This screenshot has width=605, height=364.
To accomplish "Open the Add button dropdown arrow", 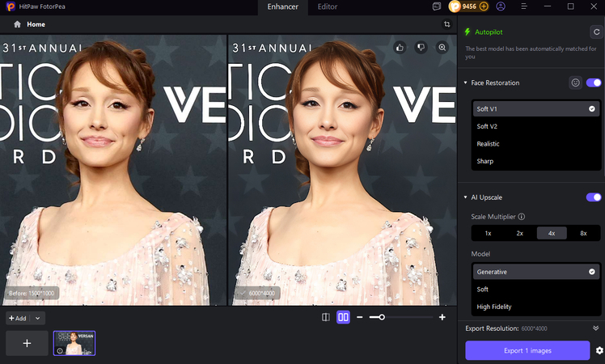I will pyautogui.click(x=37, y=318).
